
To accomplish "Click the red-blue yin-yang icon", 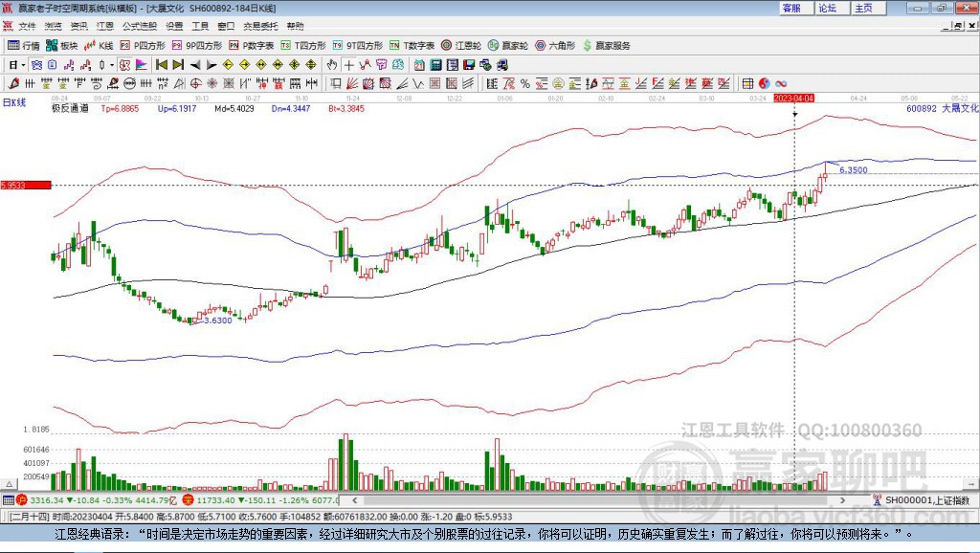I will (x=764, y=83).
